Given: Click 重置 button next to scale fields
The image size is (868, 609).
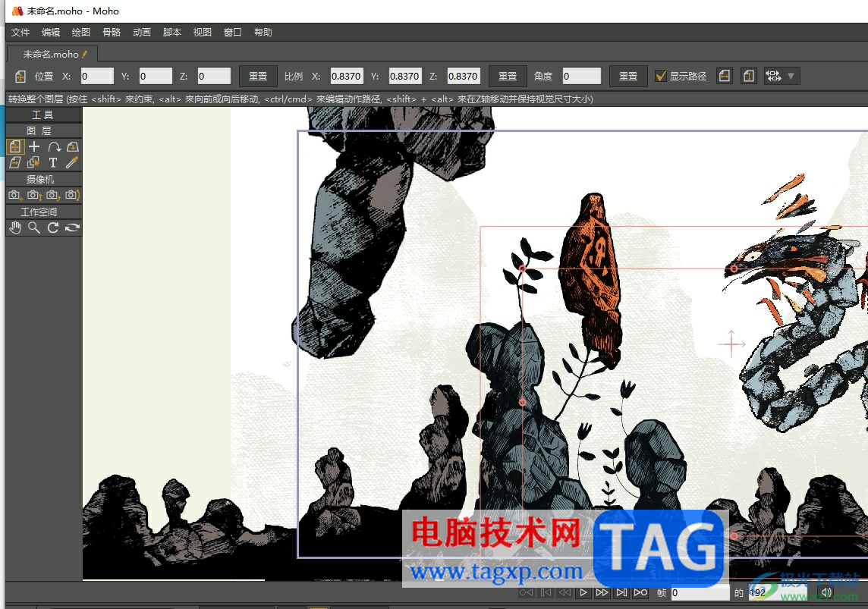Looking at the screenshot, I should pyautogui.click(x=508, y=77).
